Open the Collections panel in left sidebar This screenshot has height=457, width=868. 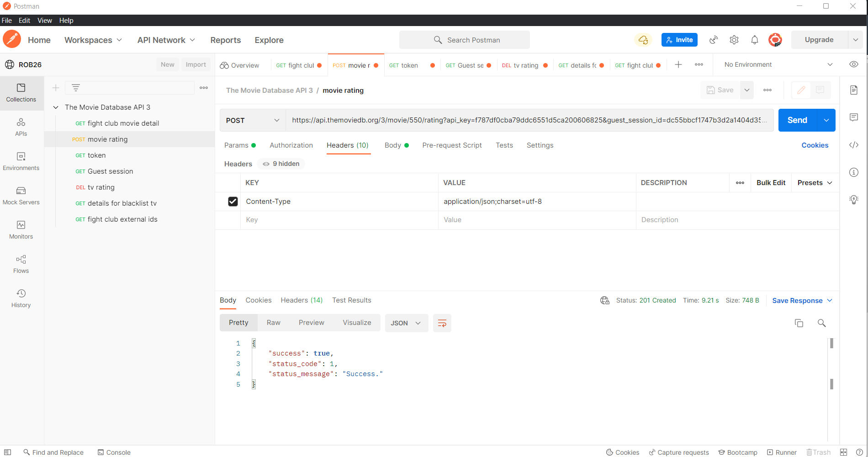(21, 93)
